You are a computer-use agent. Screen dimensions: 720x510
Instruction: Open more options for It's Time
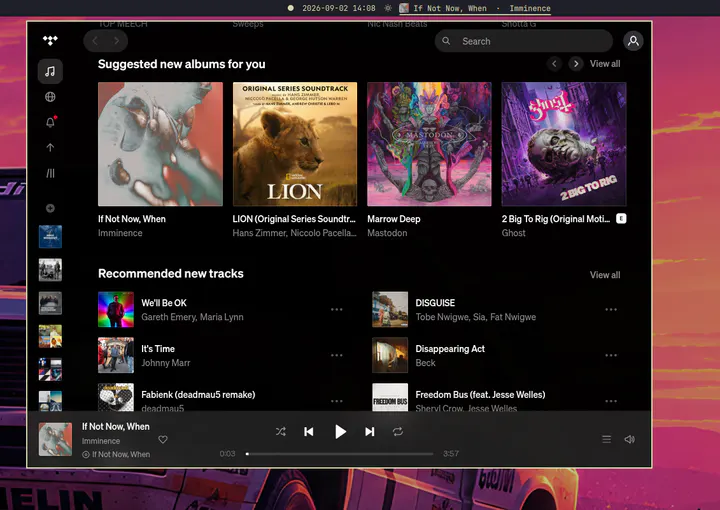337,355
